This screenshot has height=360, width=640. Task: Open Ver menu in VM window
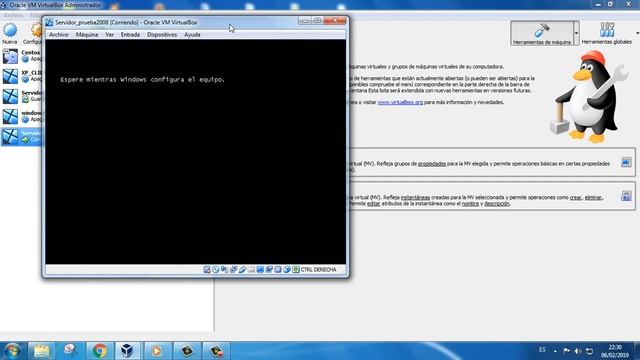(109, 35)
